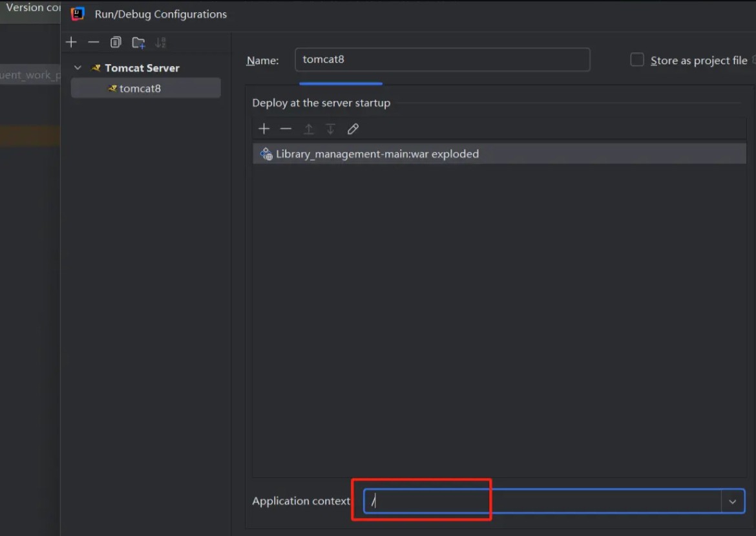Remove the selected run configuration
Viewport: 756px width, 536px height.
(94, 43)
